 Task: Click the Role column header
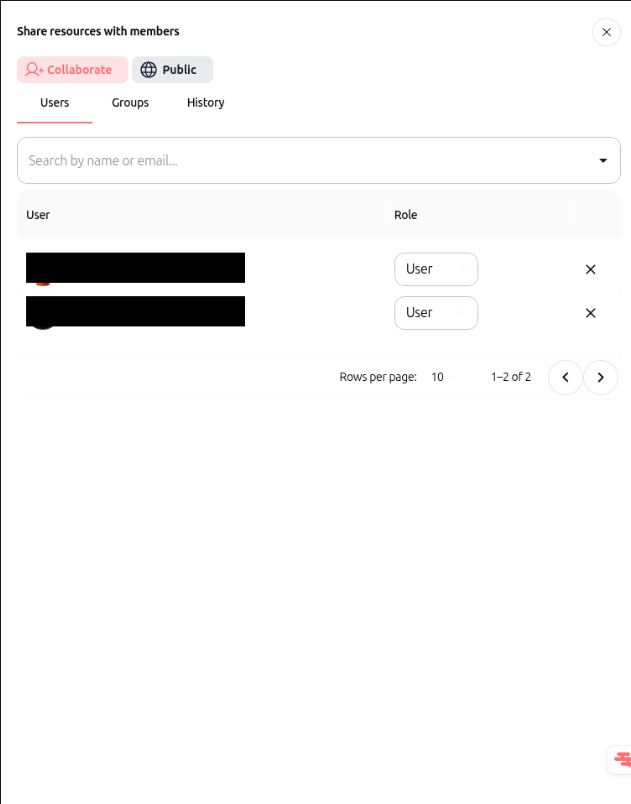(x=405, y=215)
